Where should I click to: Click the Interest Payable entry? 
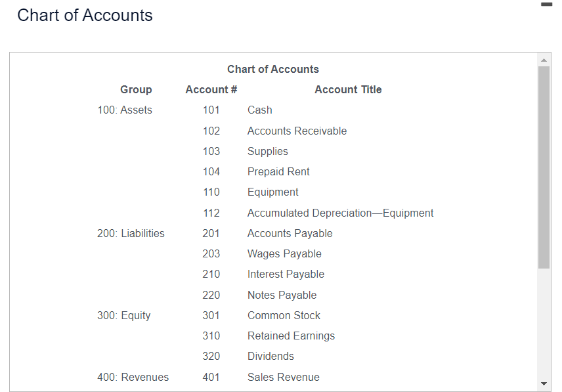click(x=286, y=274)
